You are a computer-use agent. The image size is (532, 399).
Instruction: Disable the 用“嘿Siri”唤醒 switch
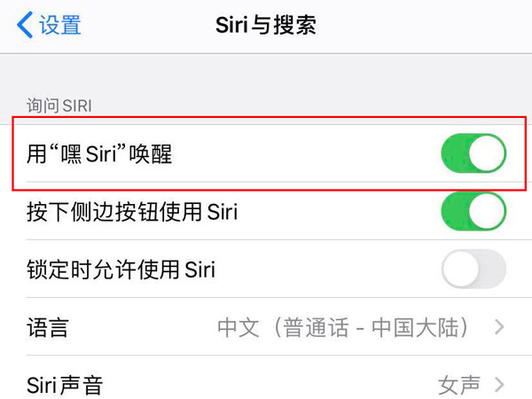point(473,154)
